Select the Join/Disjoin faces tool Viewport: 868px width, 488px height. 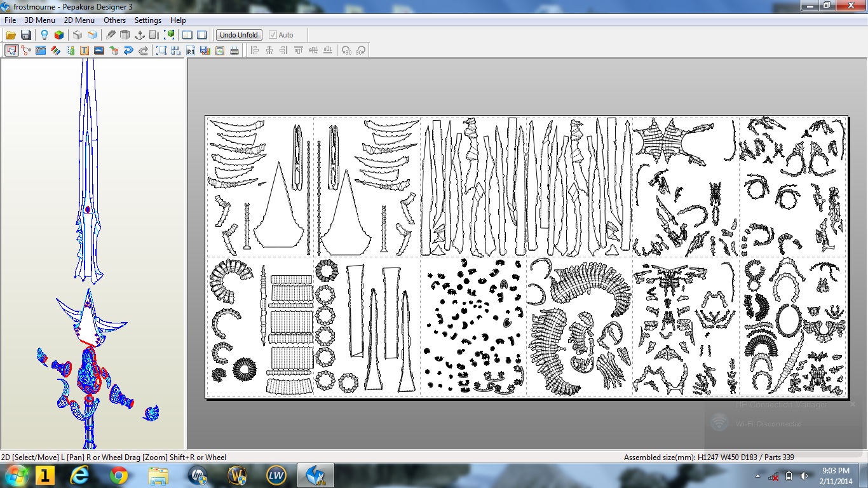point(26,50)
